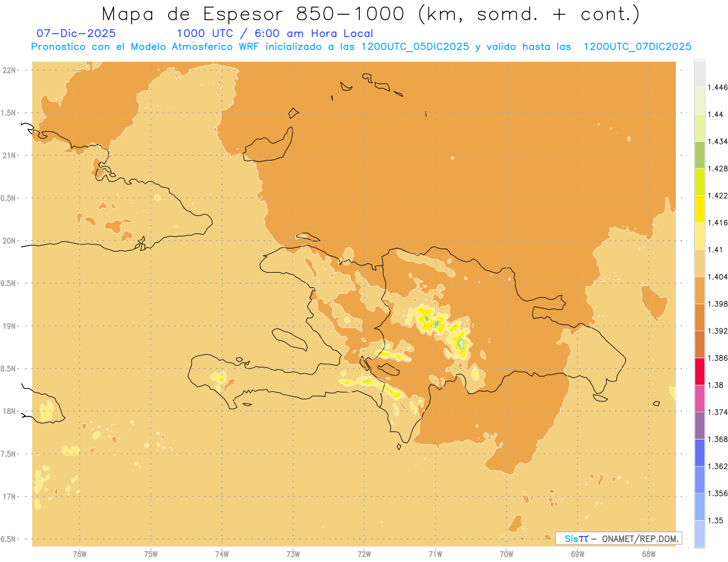Select the 21N latitude axis label

[10, 156]
